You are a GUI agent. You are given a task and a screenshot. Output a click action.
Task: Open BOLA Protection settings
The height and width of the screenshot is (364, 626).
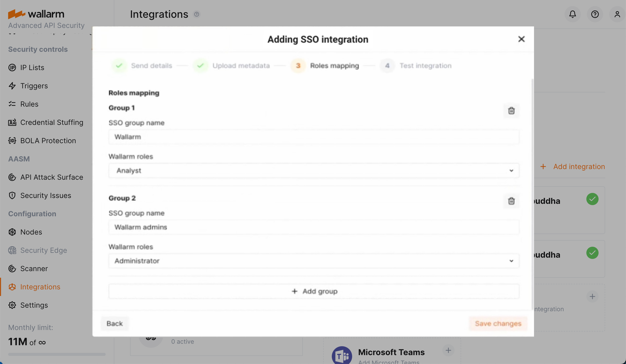click(48, 140)
